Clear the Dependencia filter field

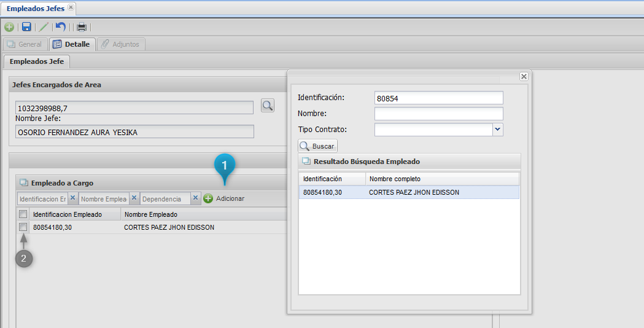click(x=195, y=198)
